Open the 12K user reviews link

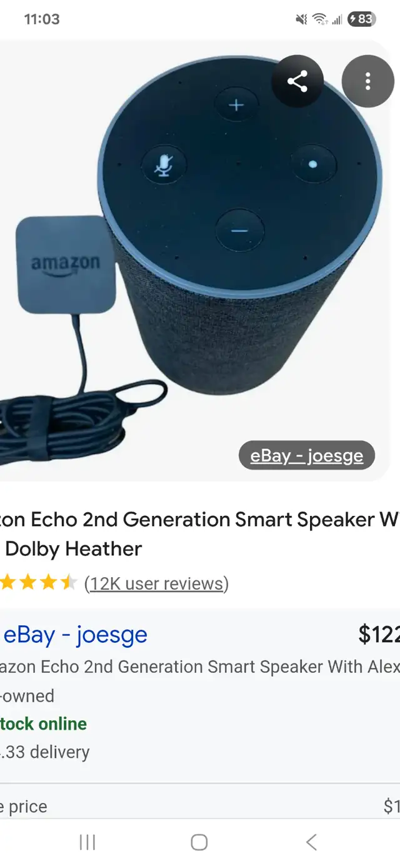156,583
